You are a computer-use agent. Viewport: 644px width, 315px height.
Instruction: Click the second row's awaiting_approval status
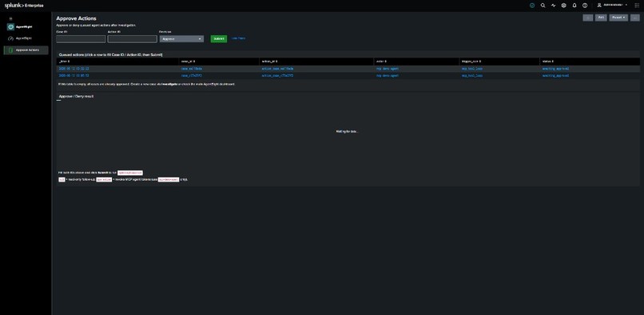555,76
